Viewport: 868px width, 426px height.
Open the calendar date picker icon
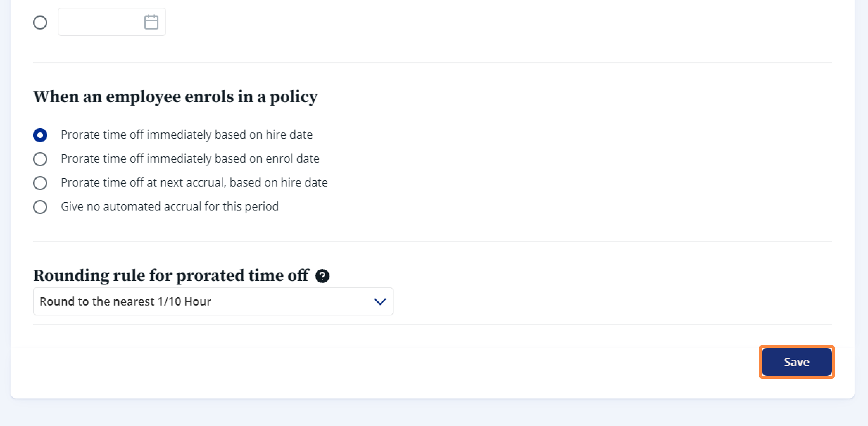pos(151,22)
